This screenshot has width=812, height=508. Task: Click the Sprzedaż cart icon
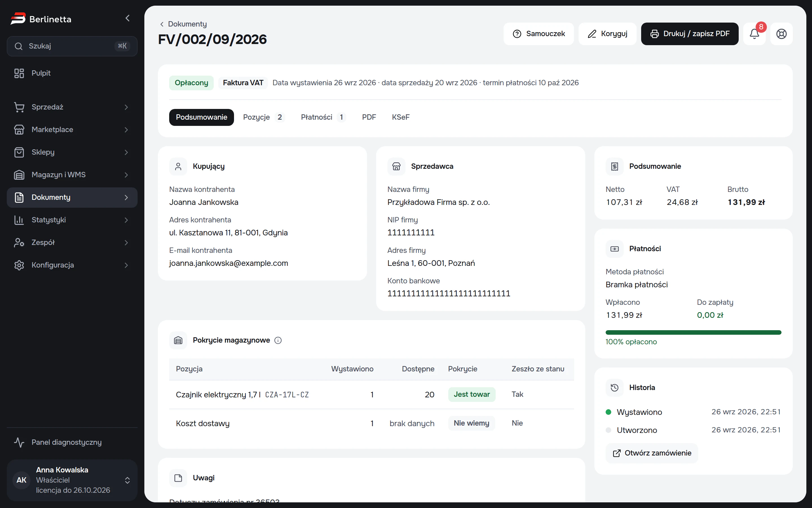19,107
